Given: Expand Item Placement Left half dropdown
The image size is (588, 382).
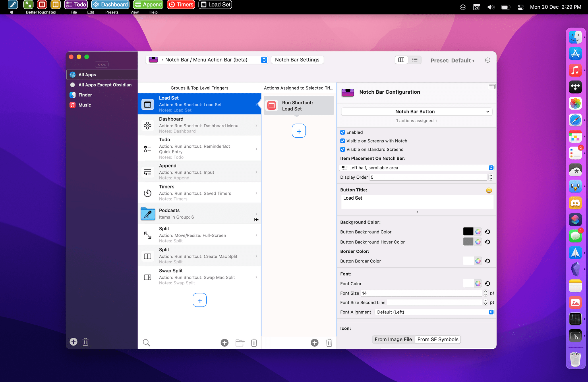Looking at the screenshot, I should 491,168.
